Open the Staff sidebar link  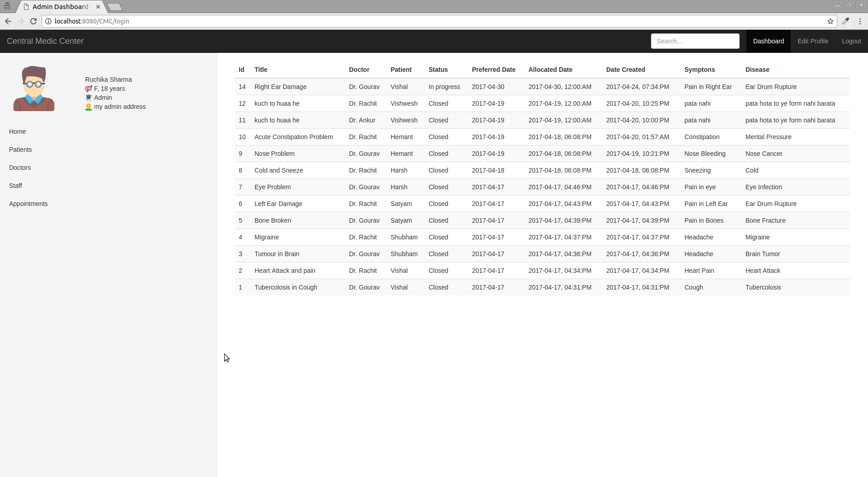pyautogui.click(x=15, y=186)
